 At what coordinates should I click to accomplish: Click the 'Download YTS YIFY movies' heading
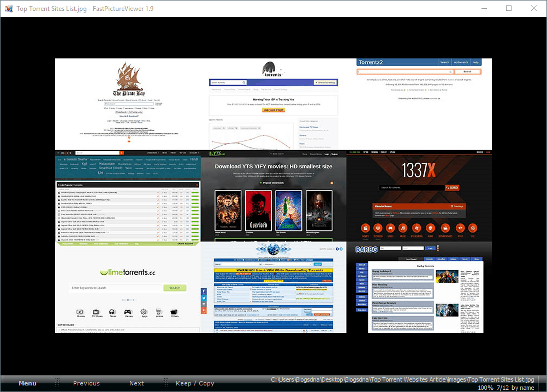(x=273, y=167)
